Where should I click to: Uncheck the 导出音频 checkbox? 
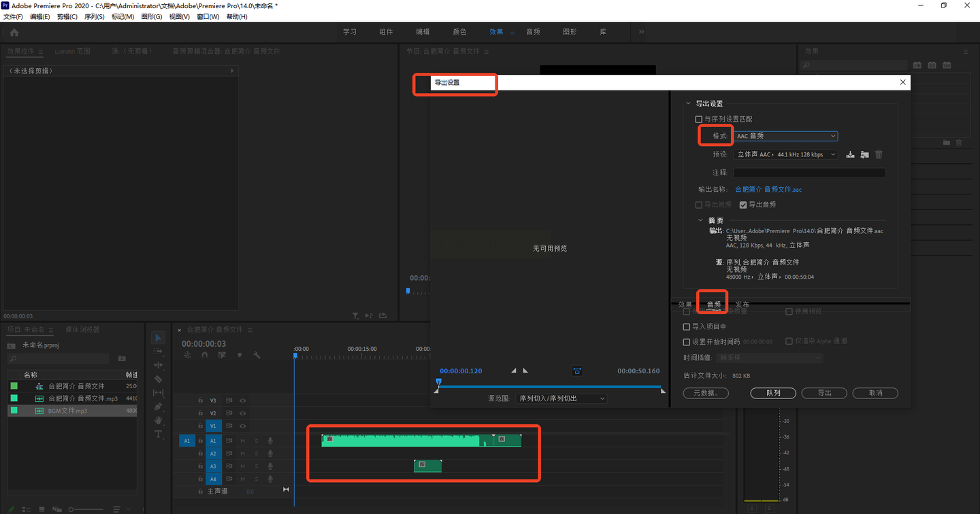point(743,205)
